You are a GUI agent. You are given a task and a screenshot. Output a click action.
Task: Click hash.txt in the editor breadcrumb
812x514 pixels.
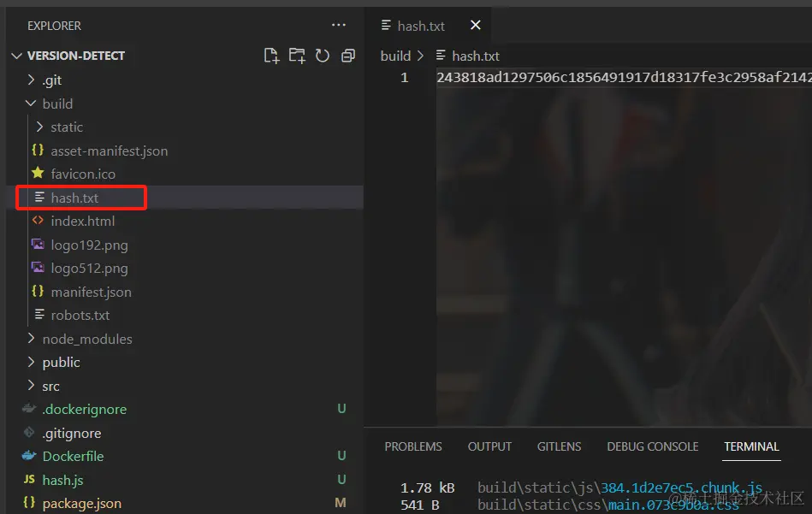(x=476, y=56)
